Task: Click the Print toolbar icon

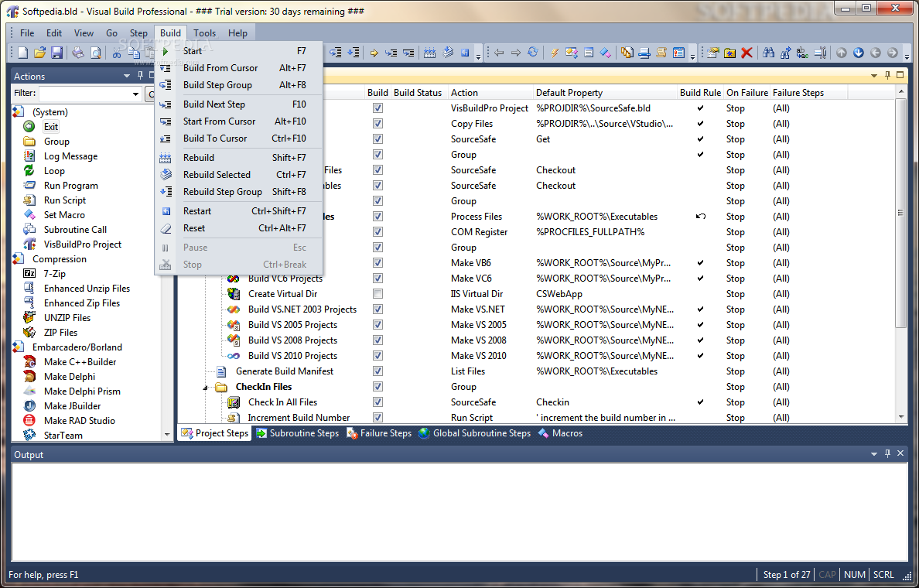Action: (x=78, y=53)
